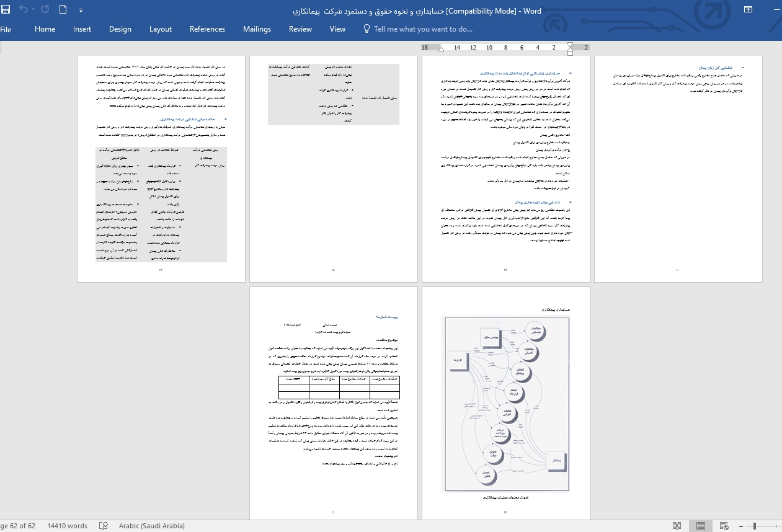782x532 pixels.
Task: Click the Save icon in quick access toolbar
Action: click(x=6, y=9)
